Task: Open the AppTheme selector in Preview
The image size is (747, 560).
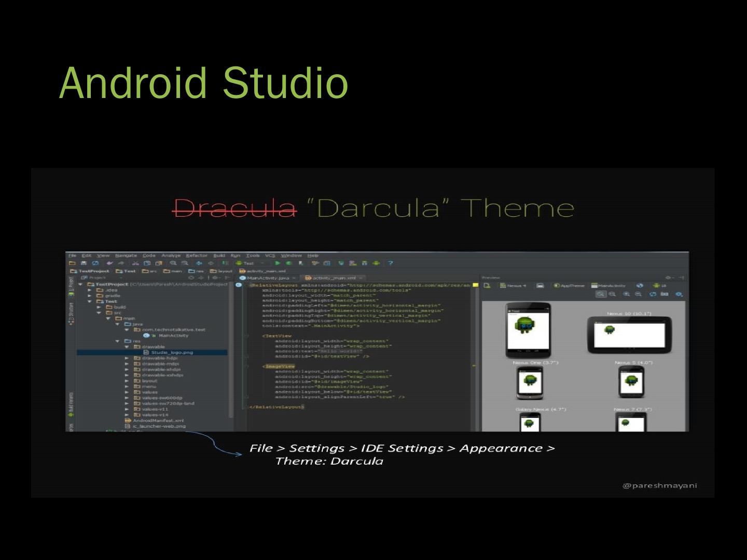Action: tap(569, 286)
